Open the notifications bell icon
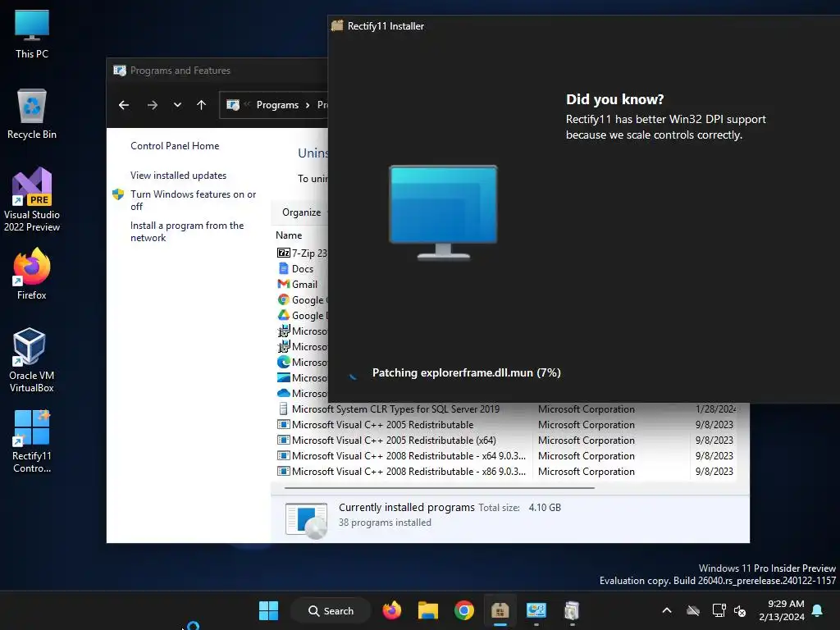Image resolution: width=840 pixels, height=630 pixels. point(818,610)
